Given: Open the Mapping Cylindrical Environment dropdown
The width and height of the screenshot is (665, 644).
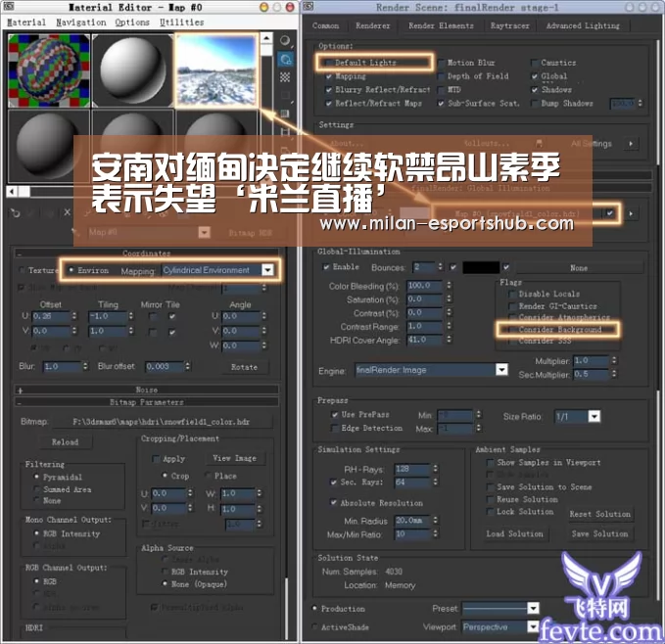Looking at the screenshot, I should point(267,270).
